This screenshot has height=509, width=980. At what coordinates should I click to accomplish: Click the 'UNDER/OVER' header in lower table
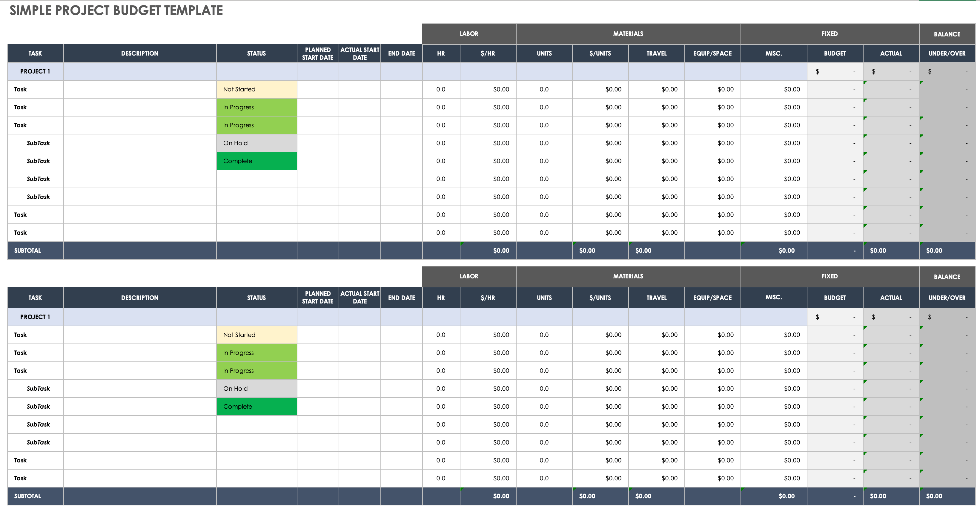[947, 298]
